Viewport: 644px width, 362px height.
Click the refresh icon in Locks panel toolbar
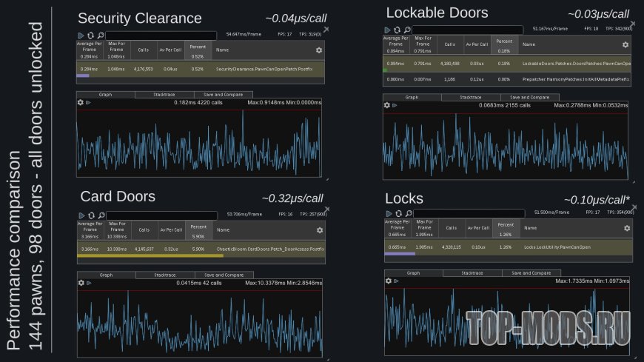[x=398, y=213]
